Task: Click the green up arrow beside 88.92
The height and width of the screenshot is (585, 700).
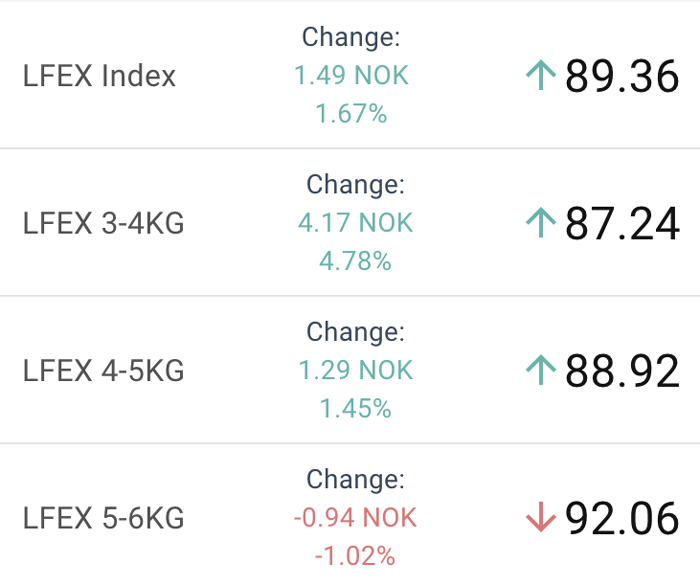Action: click(x=541, y=370)
